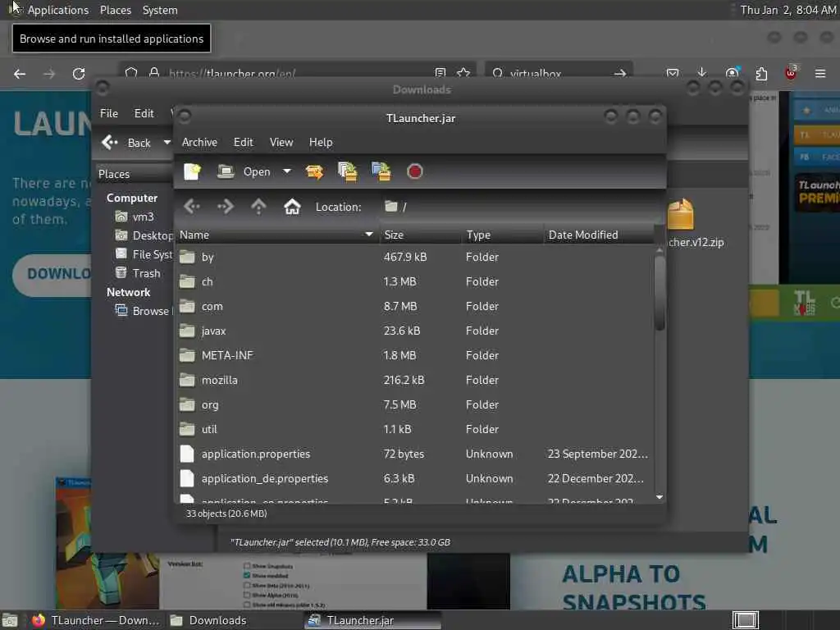The height and width of the screenshot is (630, 840).
Task: Click Back button in Downloads file manager
Action: point(126,143)
